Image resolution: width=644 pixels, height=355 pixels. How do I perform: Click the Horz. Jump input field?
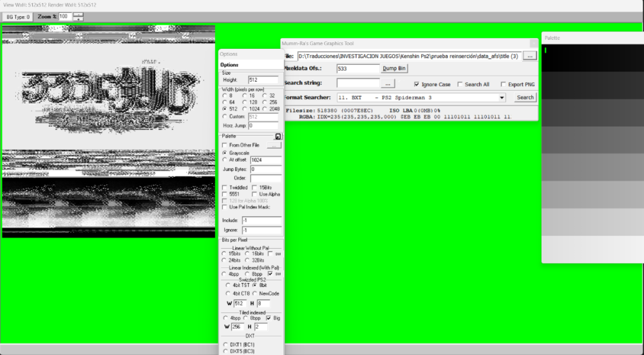pos(263,125)
